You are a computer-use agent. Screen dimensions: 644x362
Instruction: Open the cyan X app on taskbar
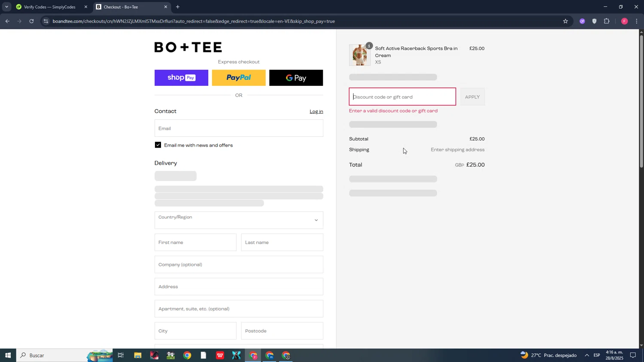[236, 356]
